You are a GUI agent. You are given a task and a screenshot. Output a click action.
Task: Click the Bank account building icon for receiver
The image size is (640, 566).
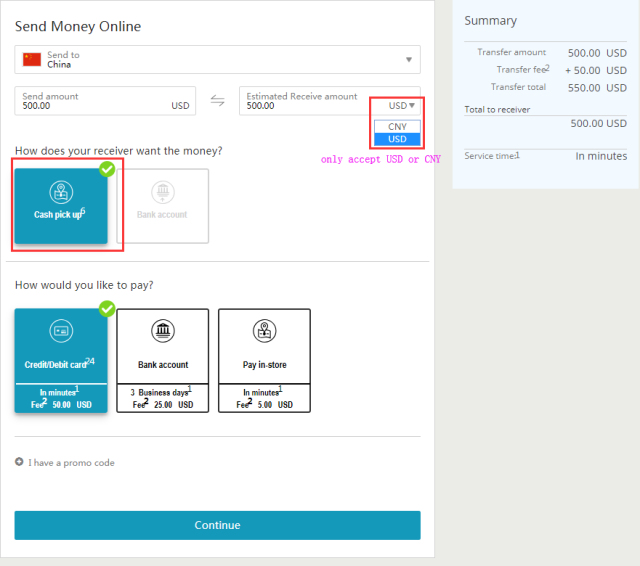coord(162,192)
